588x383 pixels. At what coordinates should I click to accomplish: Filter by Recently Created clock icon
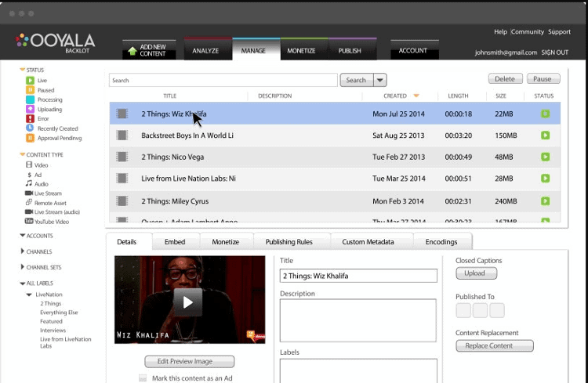pyautogui.click(x=30, y=128)
